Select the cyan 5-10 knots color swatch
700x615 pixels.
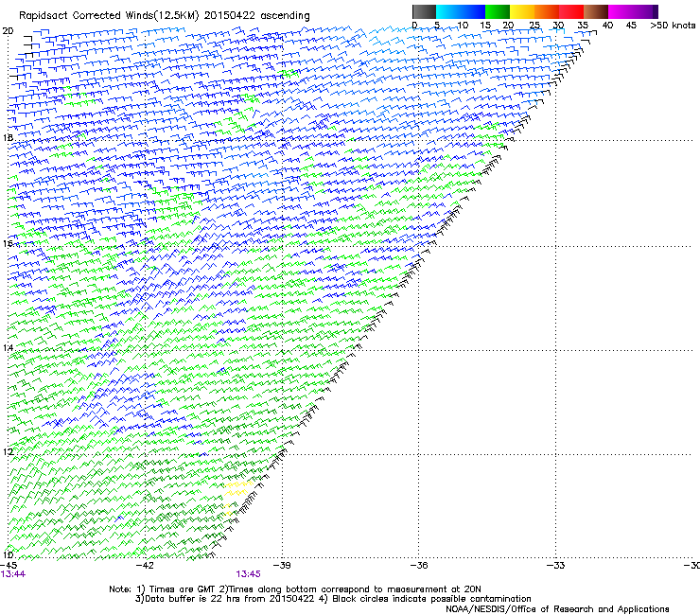448,11
